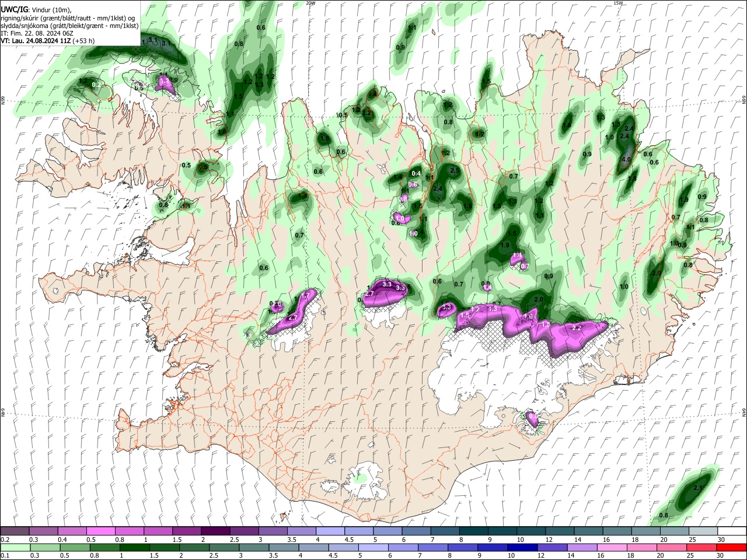
Task: Pick the dark green rain legend swatch labeled 1
Action: pos(135,547)
